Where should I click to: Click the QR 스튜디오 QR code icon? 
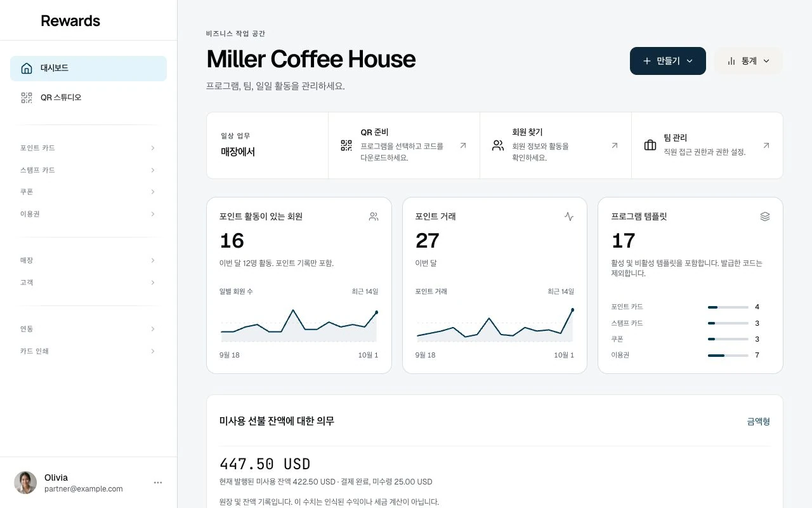[27, 98]
